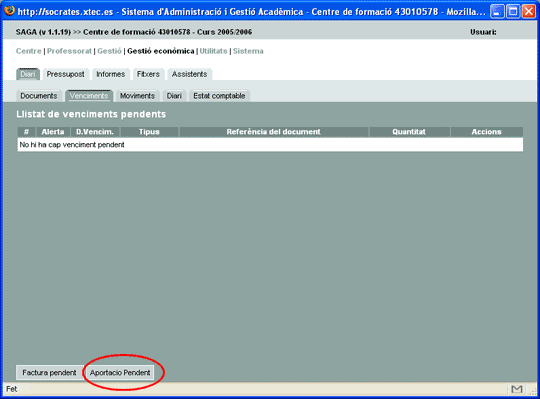Open the Fitxers tab
This screenshot has width=540, height=399.
coord(148,74)
